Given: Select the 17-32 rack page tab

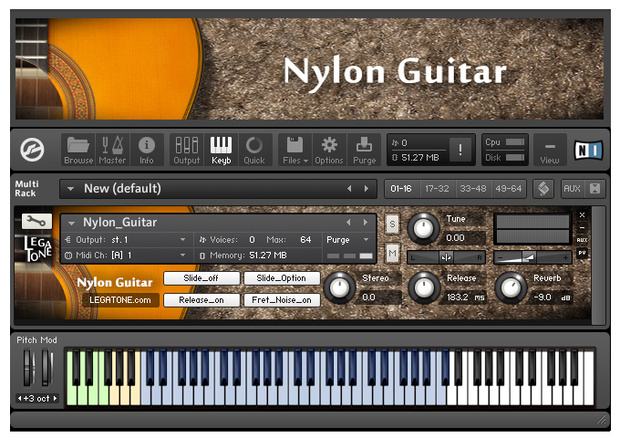Looking at the screenshot, I should coord(437,189).
